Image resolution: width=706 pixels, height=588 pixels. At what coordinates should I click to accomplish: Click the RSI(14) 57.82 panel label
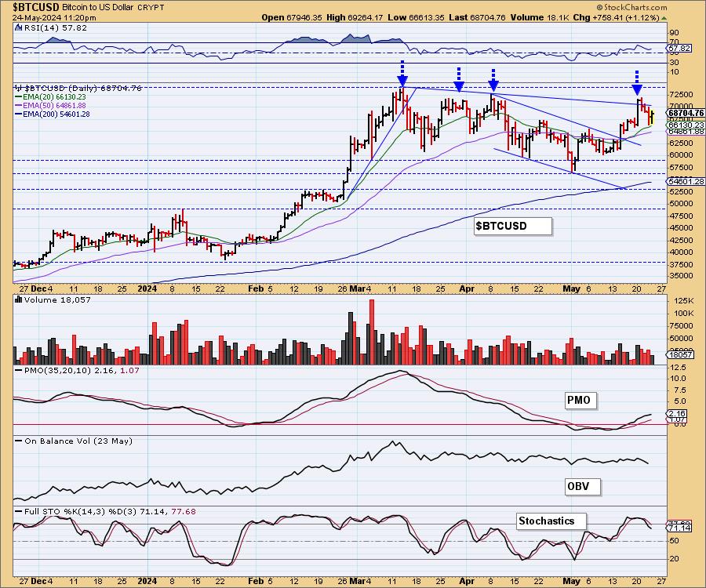click(x=55, y=28)
